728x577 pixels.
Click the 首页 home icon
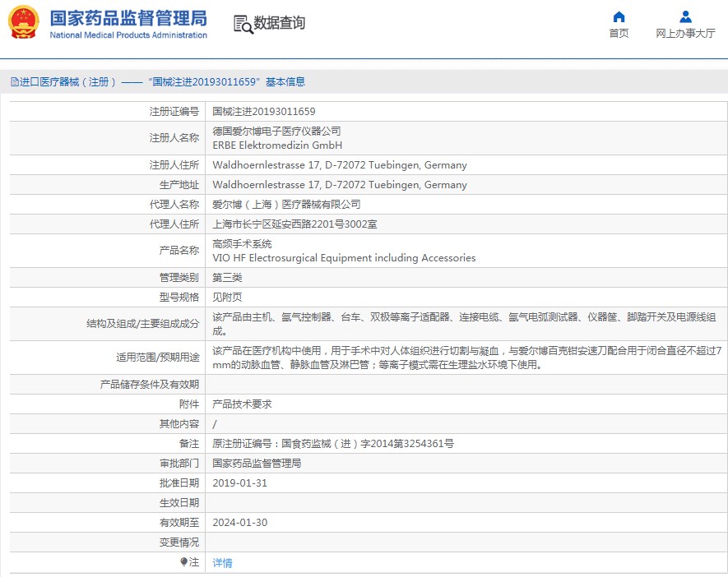[619, 17]
